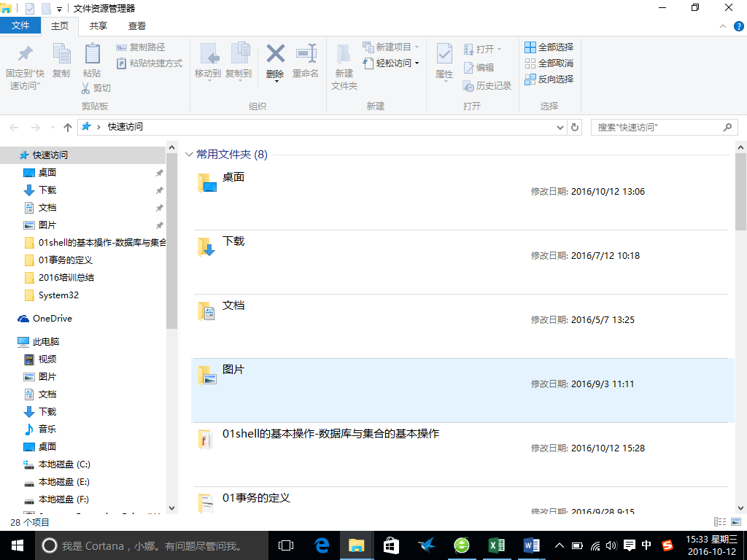Open the Easy access (轻松访问) dropdown

[391, 63]
